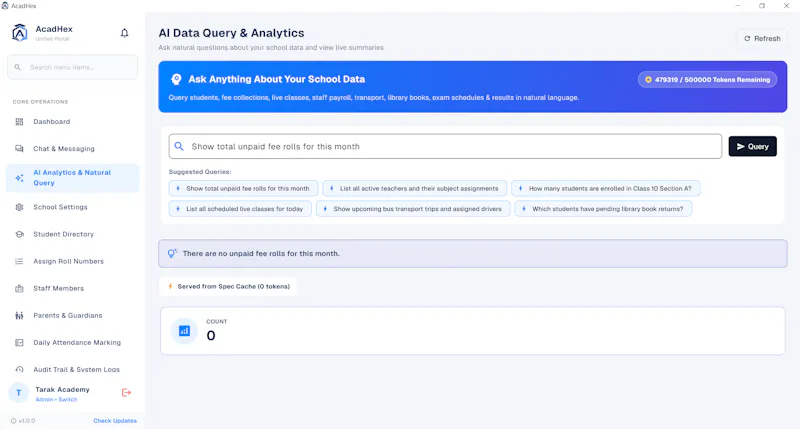
Task: Click the Served from Spec Cache chip
Action: [228, 287]
